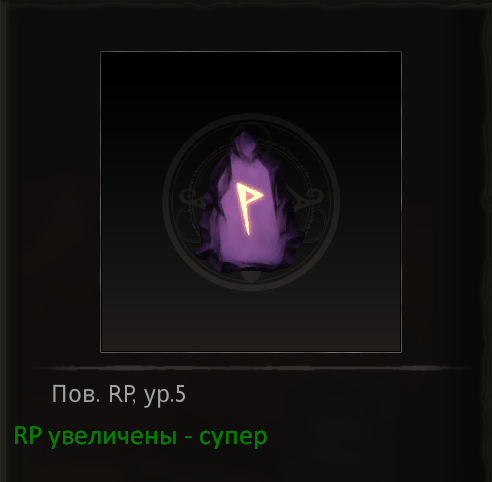The height and width of the screenshot is (482, 492).
Task: Click the small shield shape below the stone
Action: click(x=251, y=277)
